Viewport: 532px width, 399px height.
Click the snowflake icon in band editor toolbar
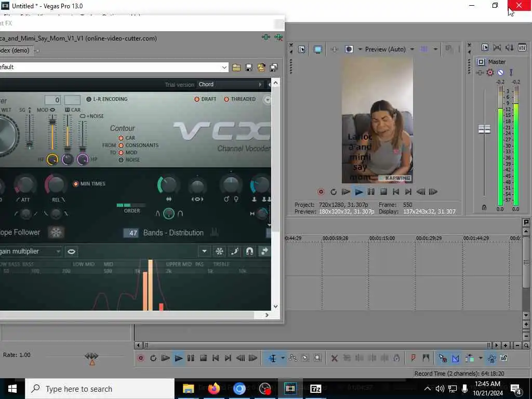pyautogui.click(x=220, y=251)
